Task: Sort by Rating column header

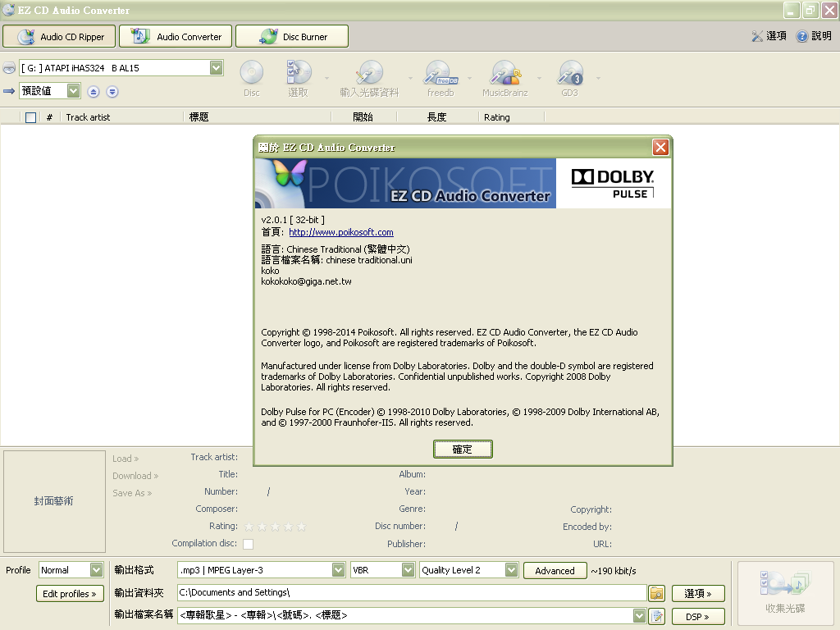Action: click(512, 116)
